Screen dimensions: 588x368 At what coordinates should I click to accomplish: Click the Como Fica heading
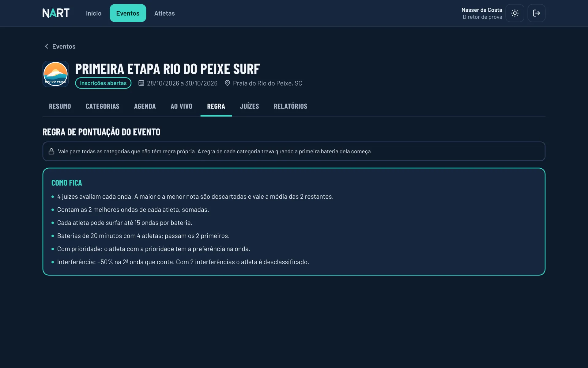point(67,183)
